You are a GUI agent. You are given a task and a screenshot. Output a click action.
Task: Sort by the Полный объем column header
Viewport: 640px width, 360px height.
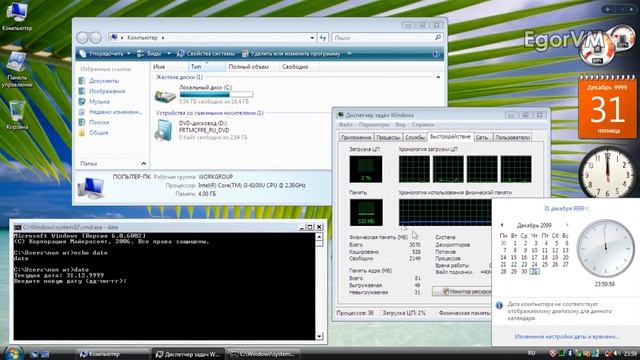pos(251,67)
